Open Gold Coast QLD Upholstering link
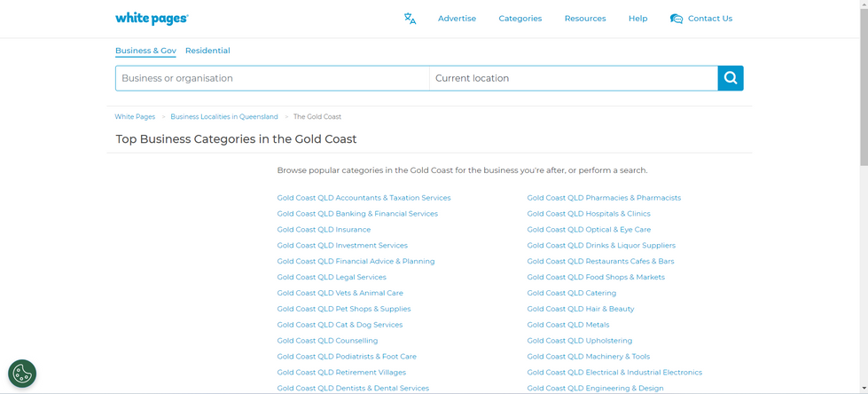The width and height of the screenshot is (868, 394). pyautogui.click(x=580, y=341)
